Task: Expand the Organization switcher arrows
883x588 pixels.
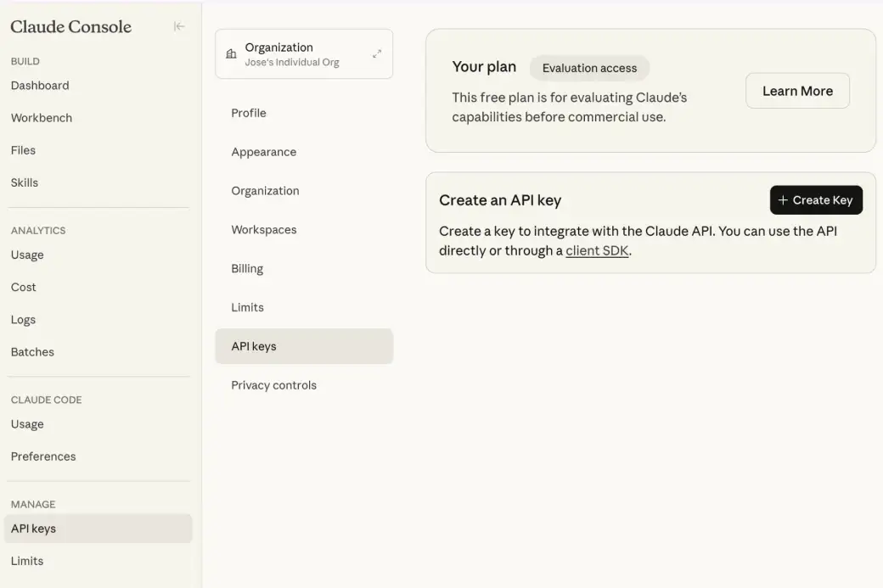Action: 377,54
